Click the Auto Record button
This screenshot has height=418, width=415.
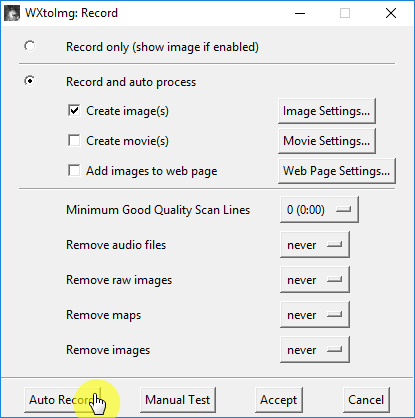tap(62, 400)
